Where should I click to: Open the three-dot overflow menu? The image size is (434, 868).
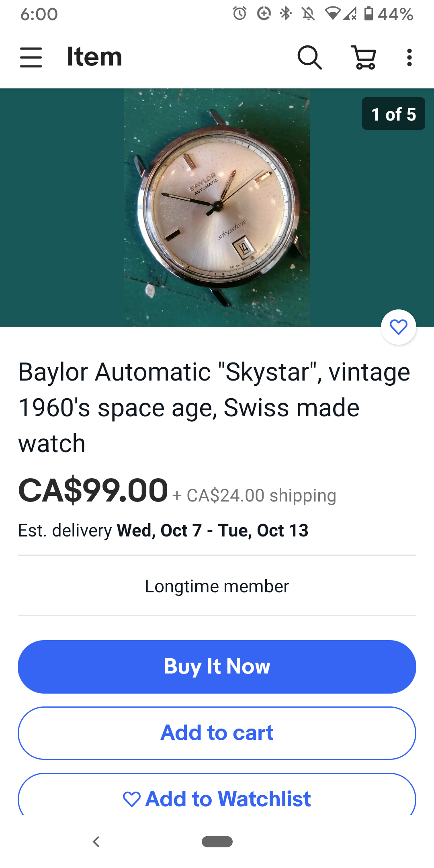click(409, 57)
